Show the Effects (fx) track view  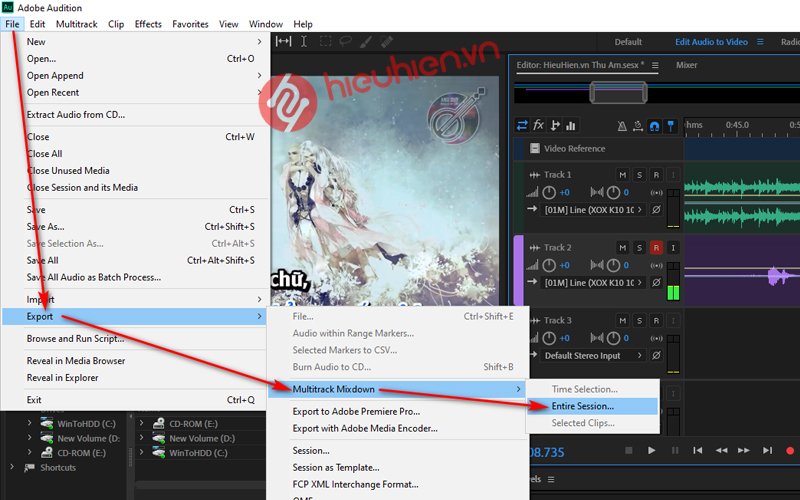pyautogui.click(x=538, y=125)
